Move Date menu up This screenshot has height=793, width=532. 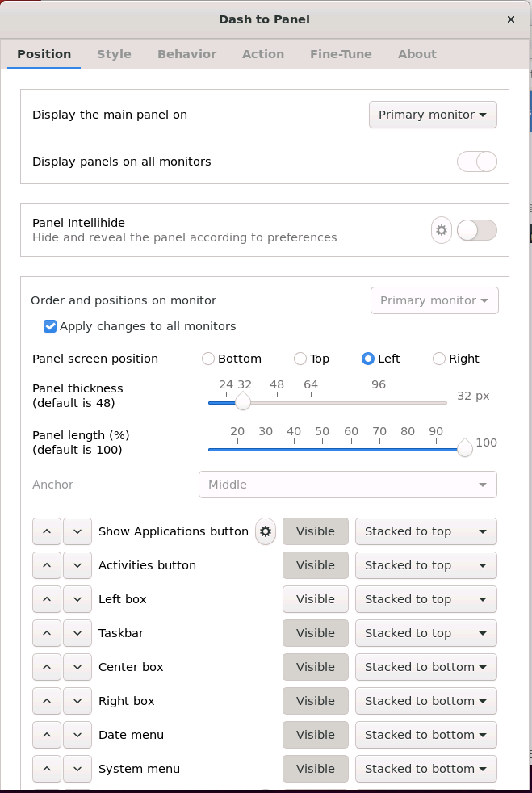[x=47, y=735]
